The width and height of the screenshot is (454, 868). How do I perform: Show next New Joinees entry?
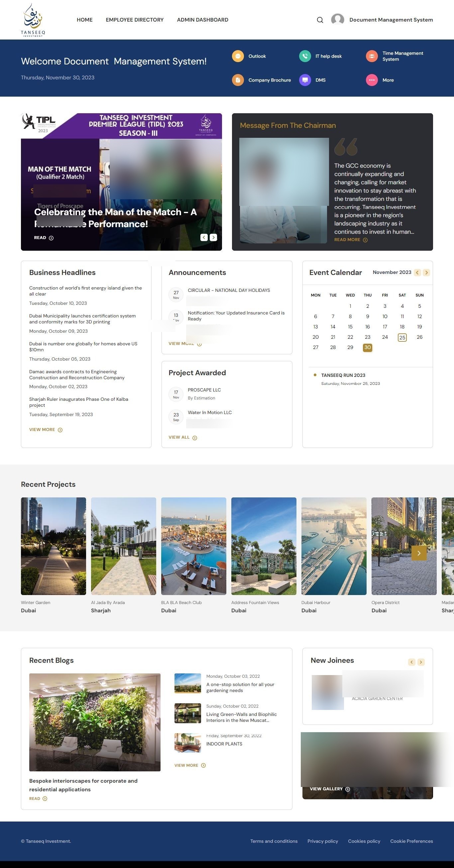click(421, 662)
